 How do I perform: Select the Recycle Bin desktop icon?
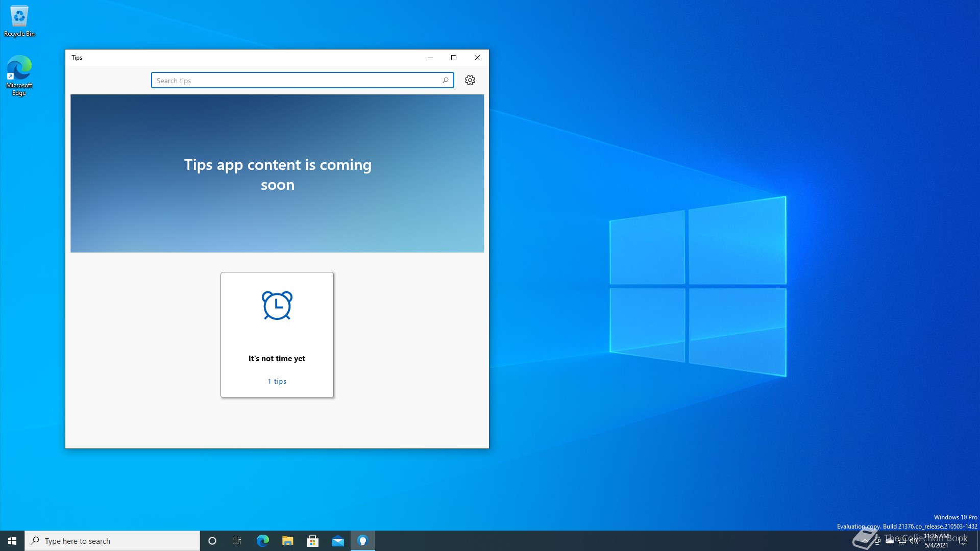[x=19, y=21]
